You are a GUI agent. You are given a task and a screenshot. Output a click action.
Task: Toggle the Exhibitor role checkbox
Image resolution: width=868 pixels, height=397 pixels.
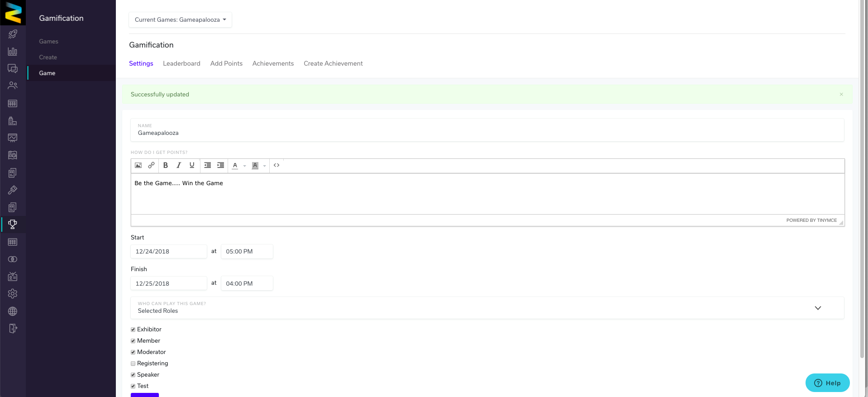coord(133,330)
